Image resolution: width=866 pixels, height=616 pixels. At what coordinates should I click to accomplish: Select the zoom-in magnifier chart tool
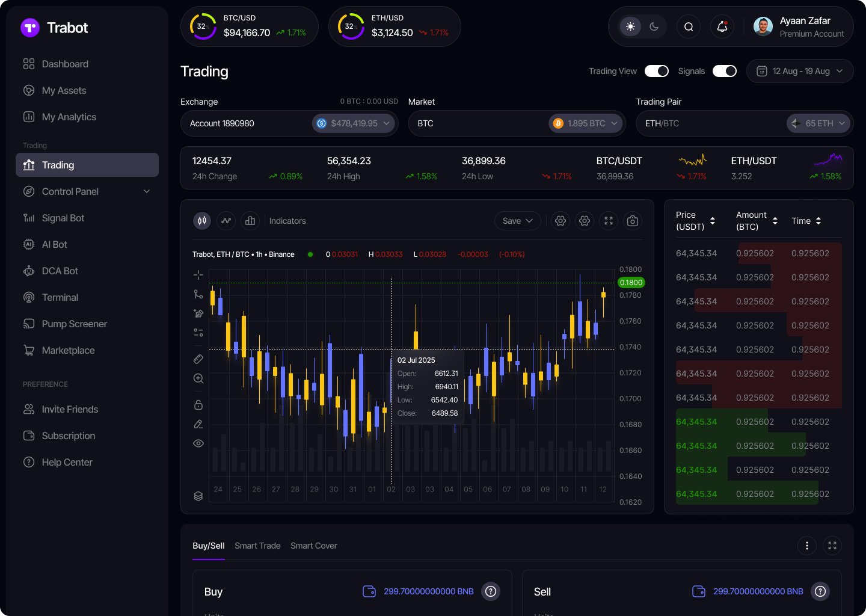click(x=198, y=378)
